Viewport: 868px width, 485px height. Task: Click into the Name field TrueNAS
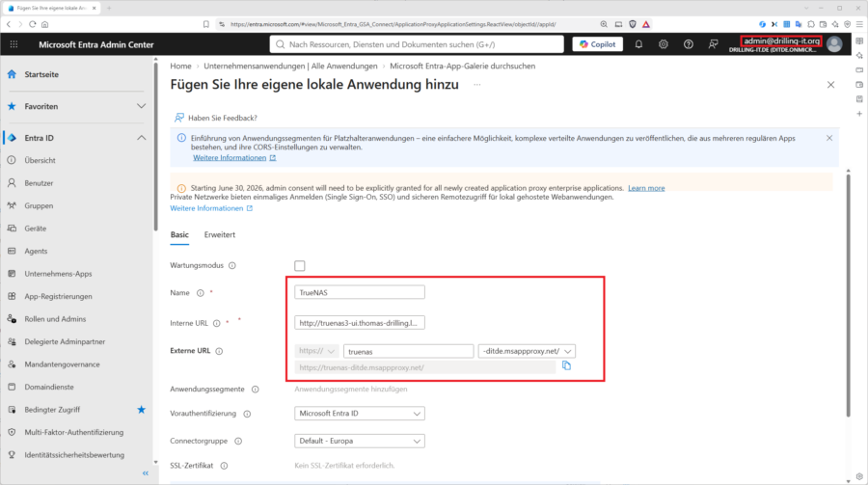click(360, 292)
